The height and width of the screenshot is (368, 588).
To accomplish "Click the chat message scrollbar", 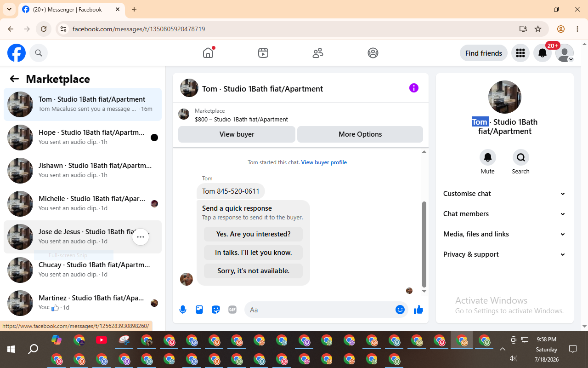I will 424,244.
